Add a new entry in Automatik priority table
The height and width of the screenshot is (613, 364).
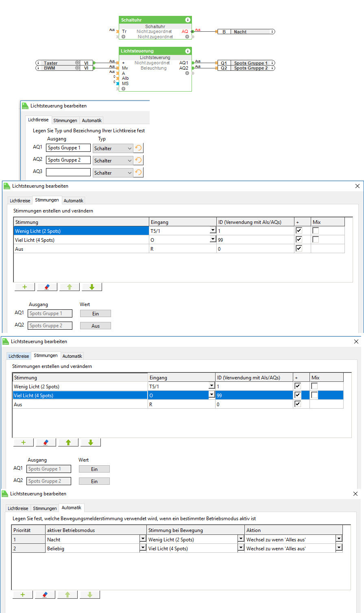click(23, 595)
